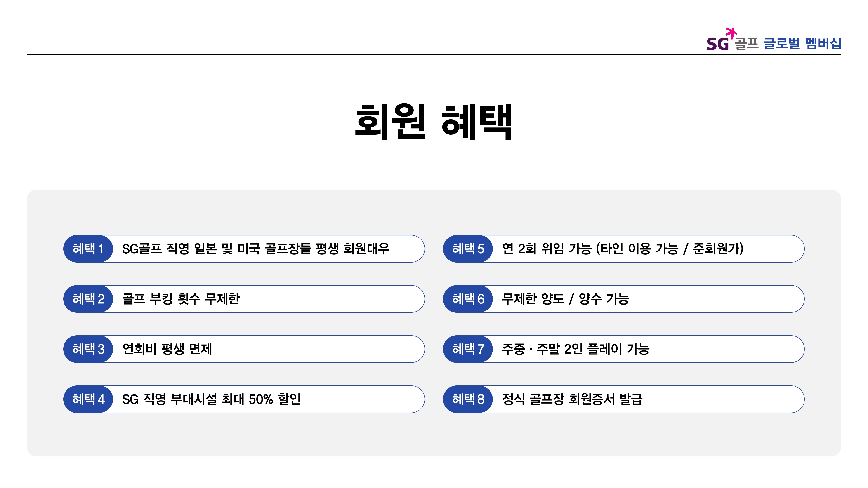The height and width of the screenshot is (488, 868).
Task: Click the gray 골프 text beside logo
Action: pyautogui.click(x=746, y=44)
